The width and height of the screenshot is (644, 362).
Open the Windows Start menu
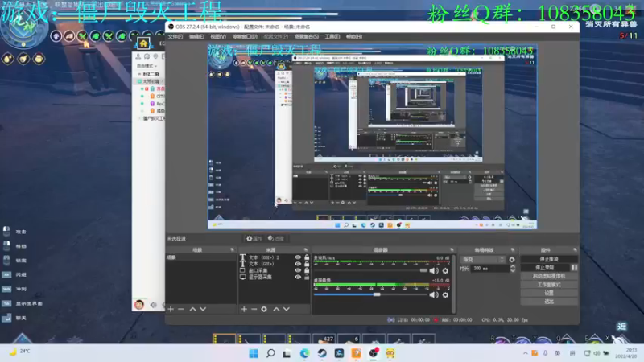254,353
